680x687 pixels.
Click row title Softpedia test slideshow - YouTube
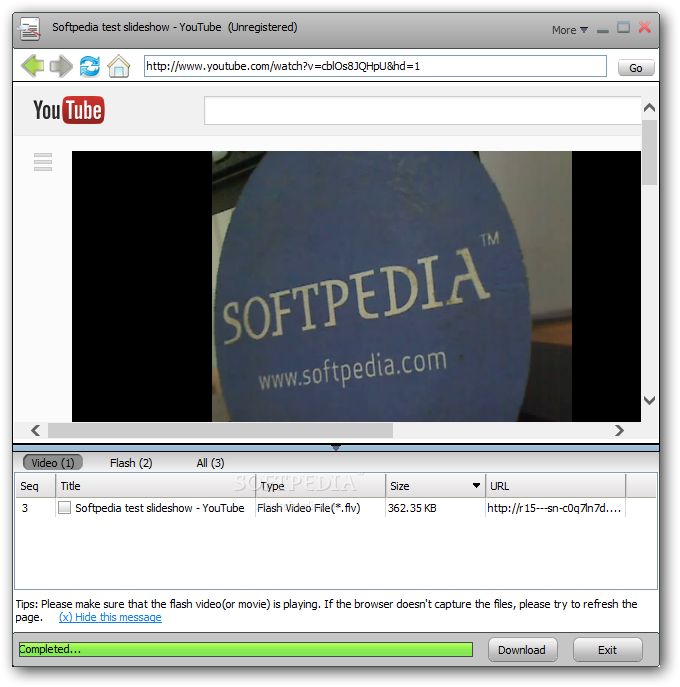tap(159, 508)
